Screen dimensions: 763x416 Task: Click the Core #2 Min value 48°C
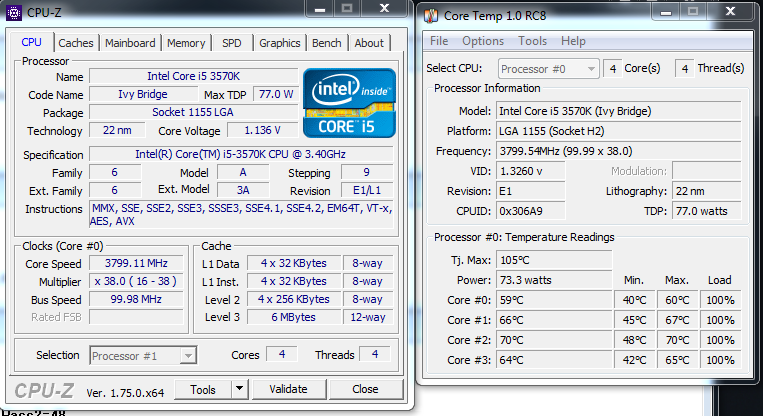(x=635, y=340)
